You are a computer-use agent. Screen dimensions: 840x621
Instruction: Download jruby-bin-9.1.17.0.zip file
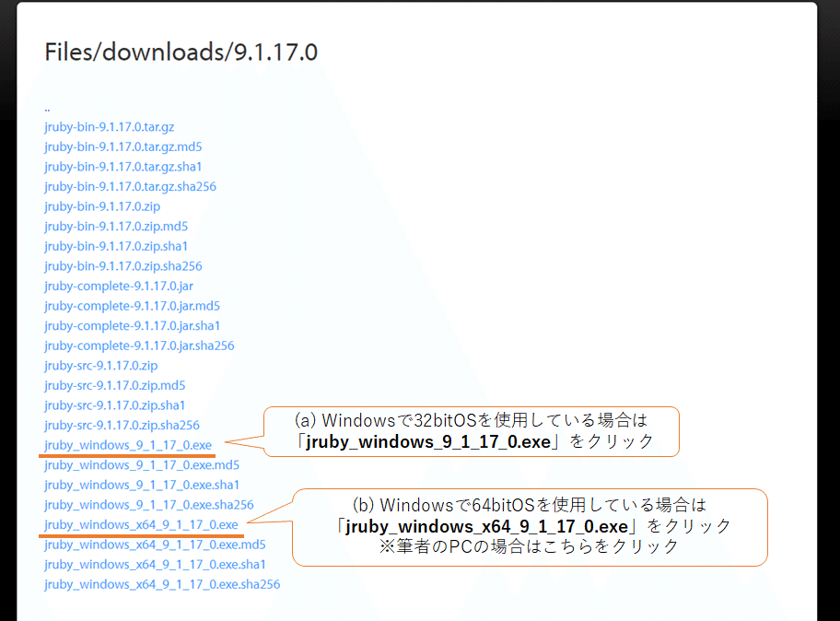coord(102,206)
